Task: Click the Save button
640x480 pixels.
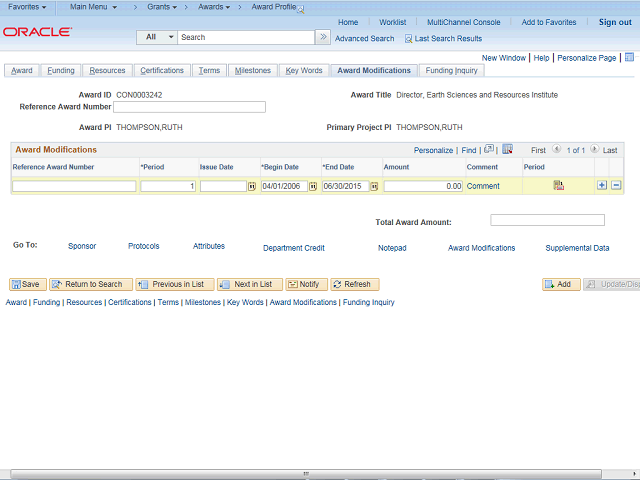Action: click(x=28, y=284)
